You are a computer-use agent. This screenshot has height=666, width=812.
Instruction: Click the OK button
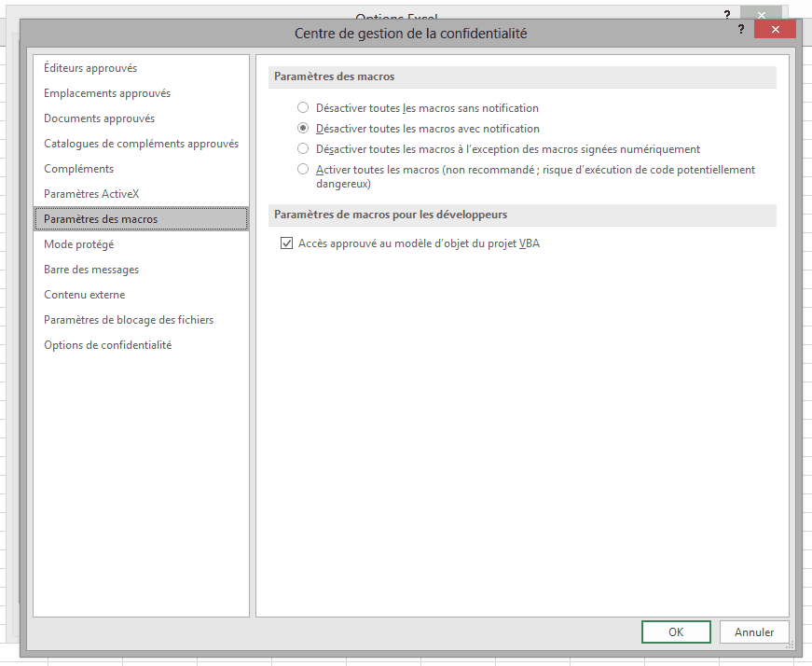[676, 631]
